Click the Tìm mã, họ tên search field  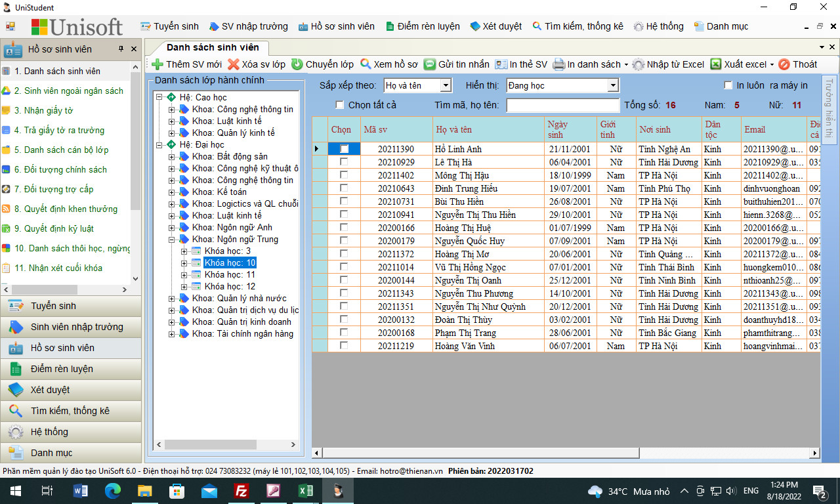(562, 105)
